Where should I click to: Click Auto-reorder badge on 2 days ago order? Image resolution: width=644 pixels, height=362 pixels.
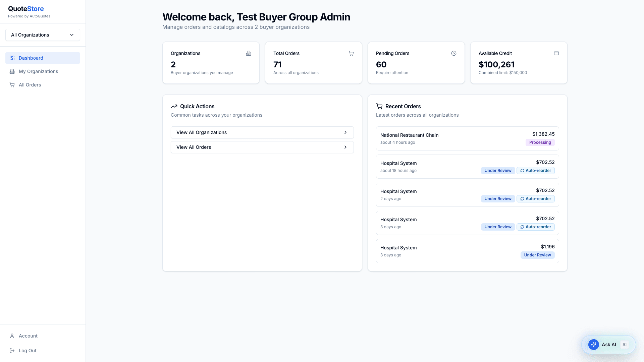[x=536, y=199]
